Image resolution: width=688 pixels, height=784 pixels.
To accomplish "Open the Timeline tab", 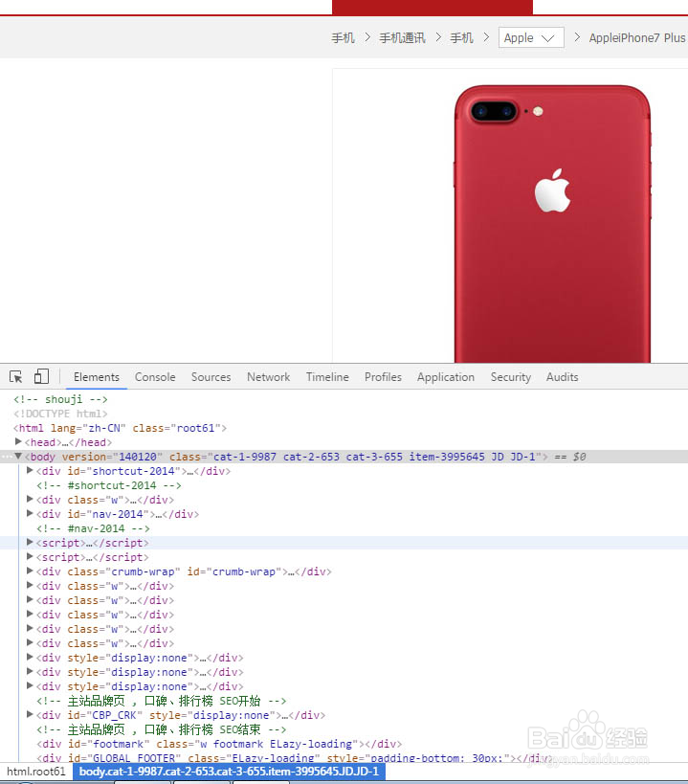I will [327, 377].
